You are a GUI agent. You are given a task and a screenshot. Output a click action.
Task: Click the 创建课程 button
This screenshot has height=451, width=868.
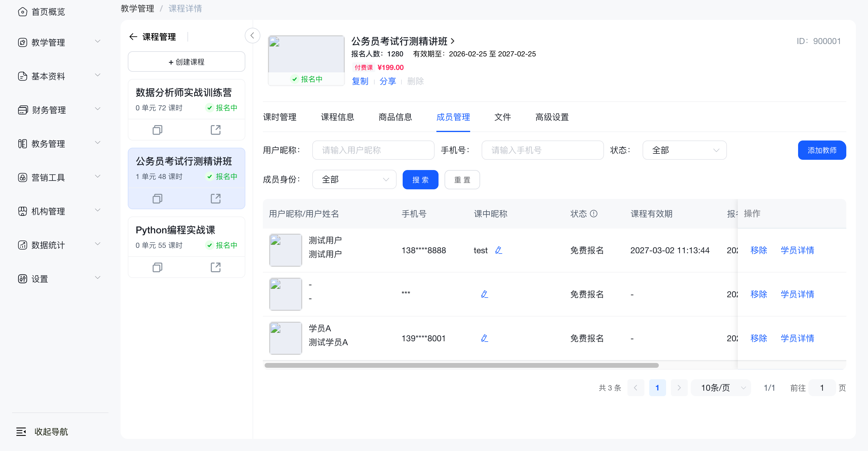tap(186, 62)
